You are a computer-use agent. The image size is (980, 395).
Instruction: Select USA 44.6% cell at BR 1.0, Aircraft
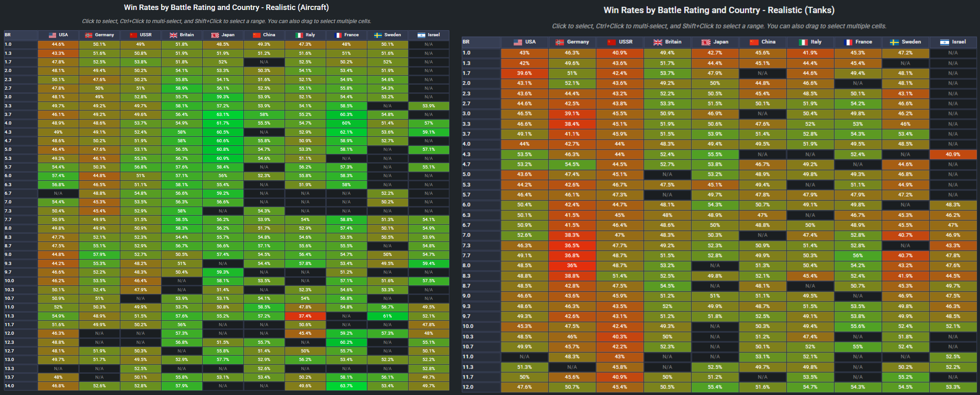point(58,44)
